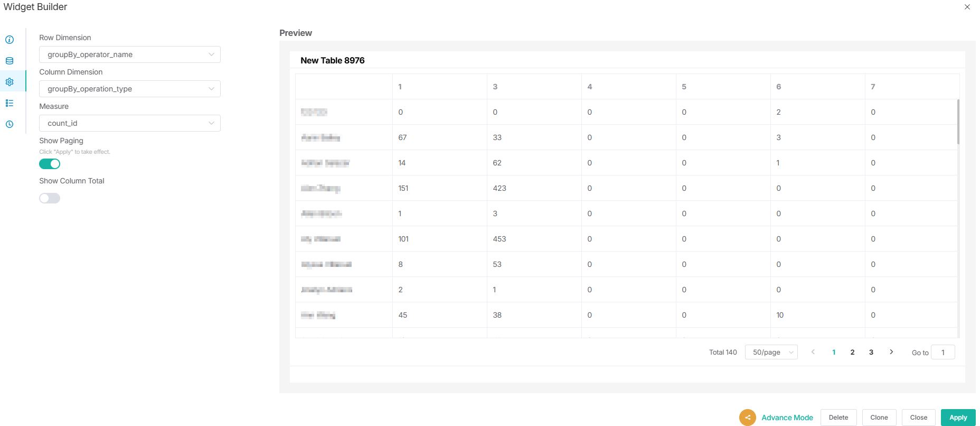Click the Apply button
The width and height of the screenshot is (980, 426).
click(958, 418)
